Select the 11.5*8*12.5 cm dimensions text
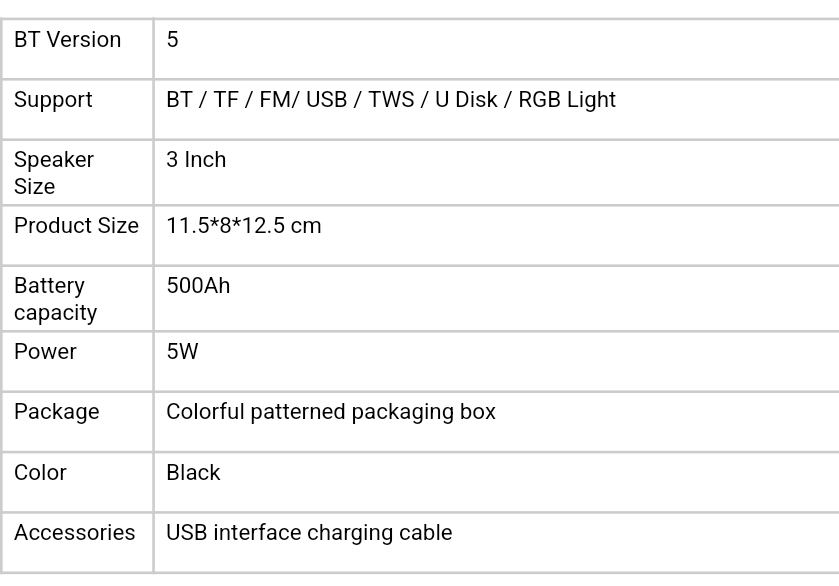Image resolution: width=839 pixels, height=586 pixels. pyautogui.click(x=244, y=225)
